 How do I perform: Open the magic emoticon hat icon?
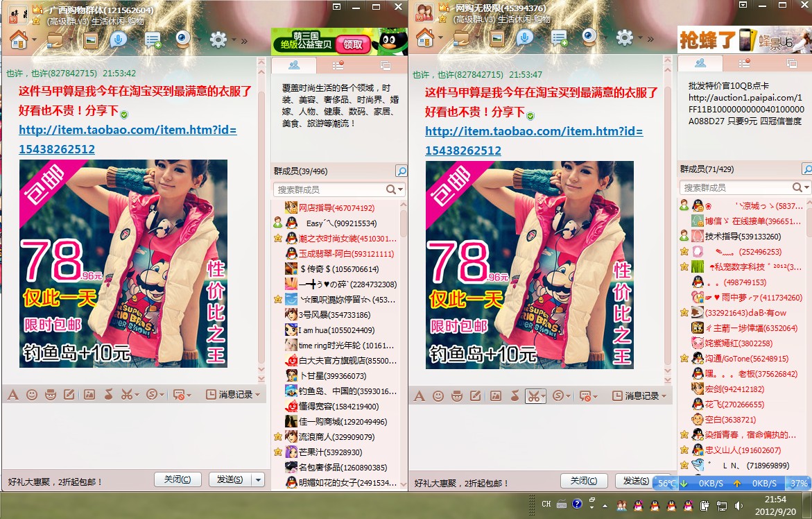[x=51, y=394]
